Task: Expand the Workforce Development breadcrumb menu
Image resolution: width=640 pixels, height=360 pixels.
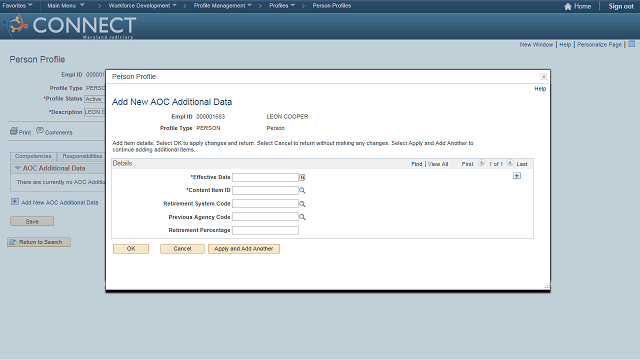Action: [142, 6]
